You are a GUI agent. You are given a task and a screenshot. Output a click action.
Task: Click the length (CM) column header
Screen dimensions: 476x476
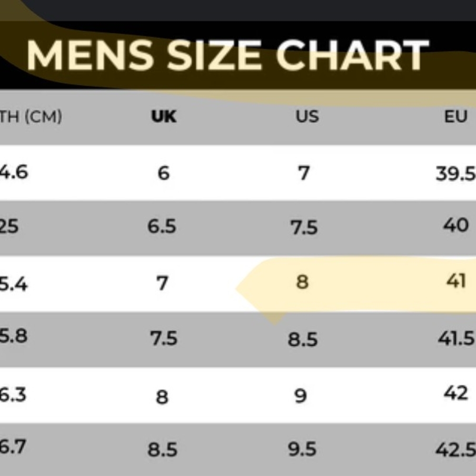30,117
